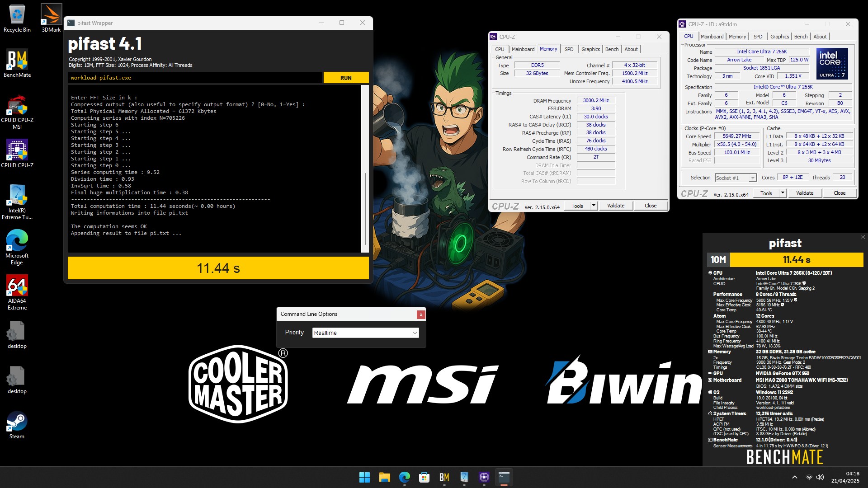The width and height of the screenshot is (868, 488).
Task: Open SPD tab in Memory-tab CPU-Z window
Action: pyautogui.click(x=569, y=49)
